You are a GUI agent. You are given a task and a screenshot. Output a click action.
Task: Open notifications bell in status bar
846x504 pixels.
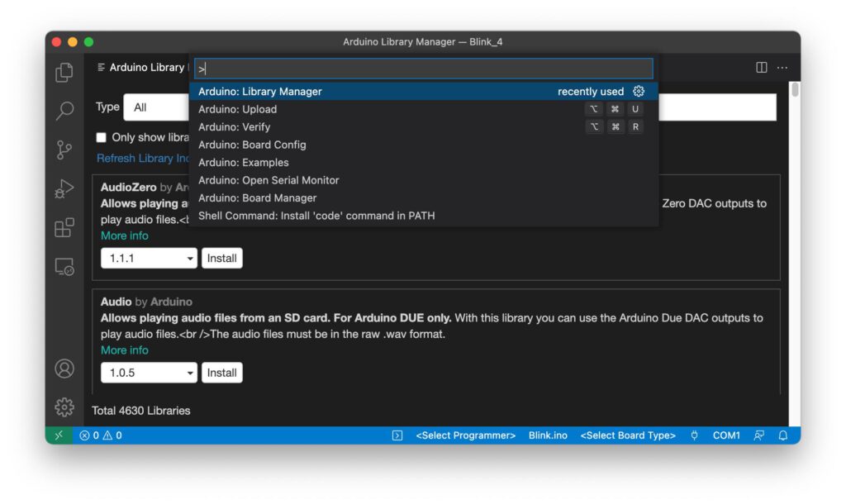click(783, 435)
